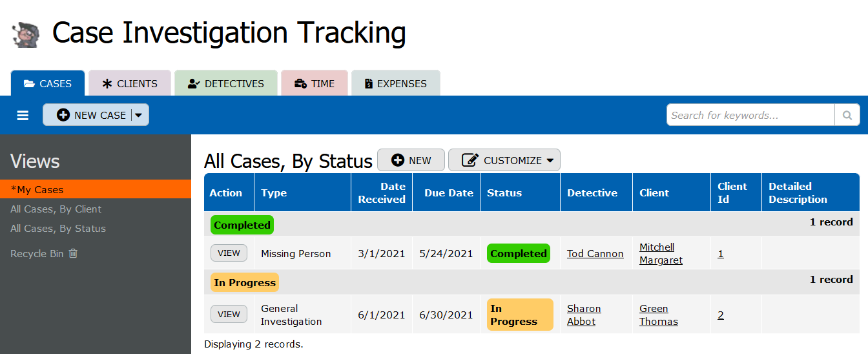The width and height of the screenshot is (868, 354).
Task: Click the green Completed group label
Action: [242, 225]
